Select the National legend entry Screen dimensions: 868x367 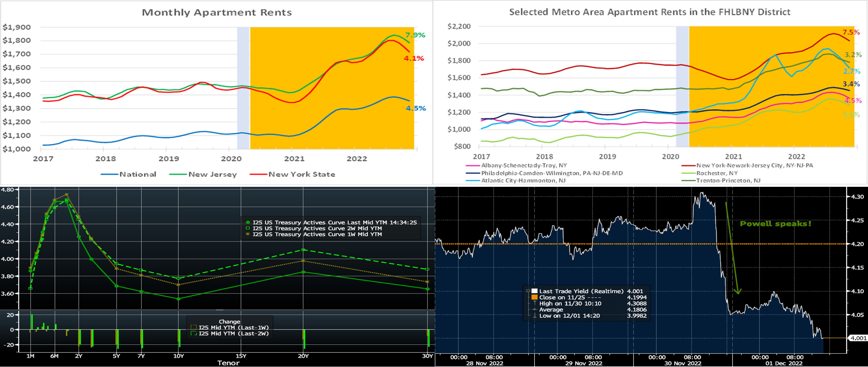click(138, 174)
